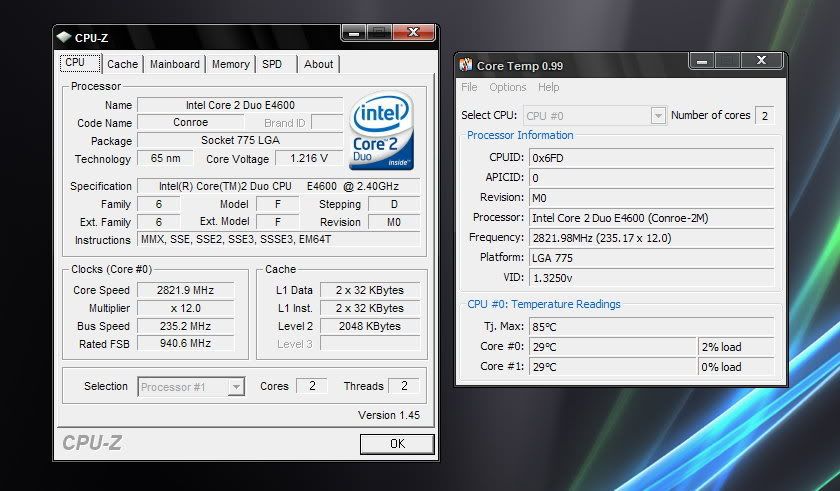Click the Intel Core 2 Duo logo
Screen dimensions: 840x491
point(381,130)
